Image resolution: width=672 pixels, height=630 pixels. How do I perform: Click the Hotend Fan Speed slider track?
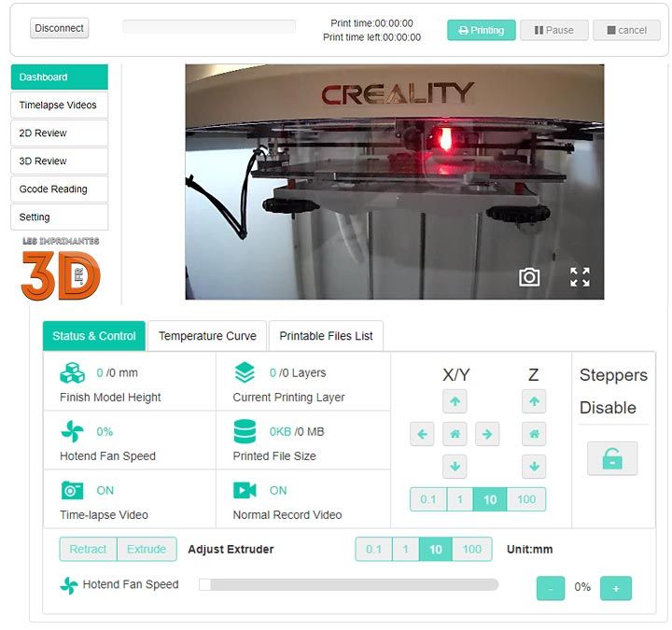tap(348, 584)
